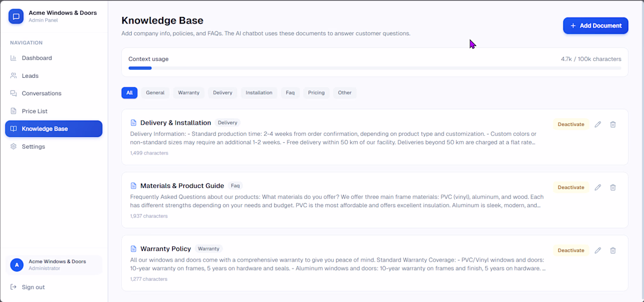Viewport: 644px width, 302px height.
Task: Show only Pricing documents
Action: 316,92
